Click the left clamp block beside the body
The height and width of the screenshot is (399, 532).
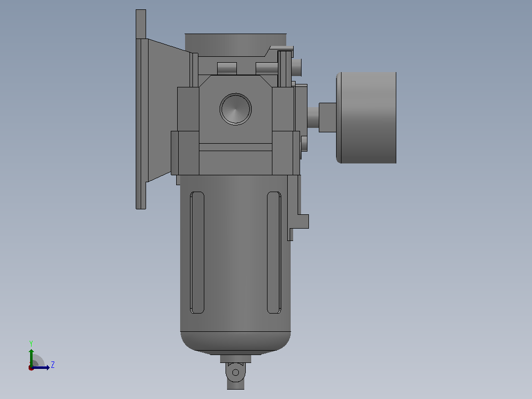click(185, 153)
